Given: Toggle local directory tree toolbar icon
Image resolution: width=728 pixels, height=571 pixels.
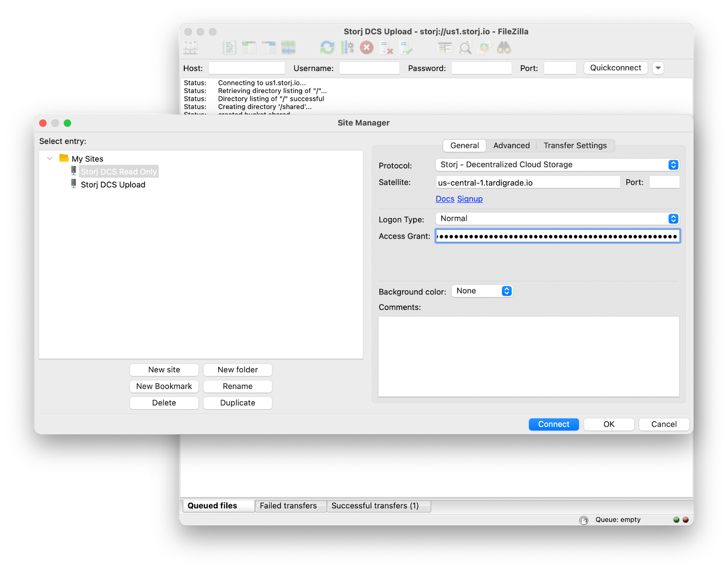Looking at the screenshot, I should [249, 48].
